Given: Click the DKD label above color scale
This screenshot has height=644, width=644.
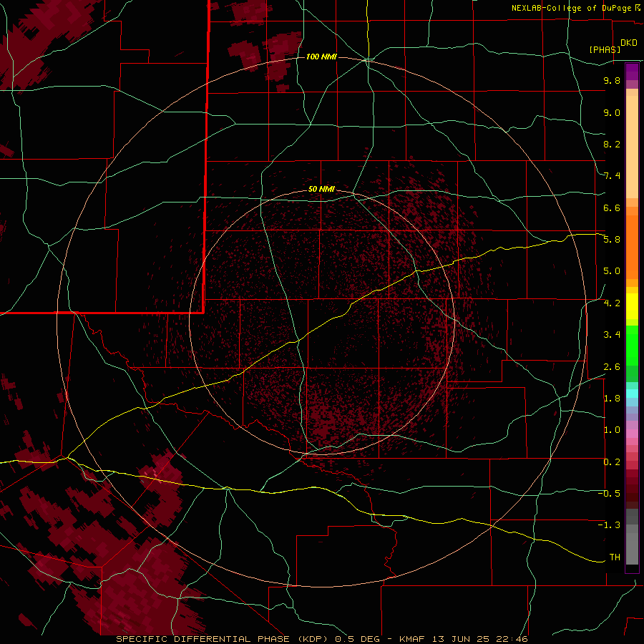Looking at the screenshot, I should tap(629, 43).
